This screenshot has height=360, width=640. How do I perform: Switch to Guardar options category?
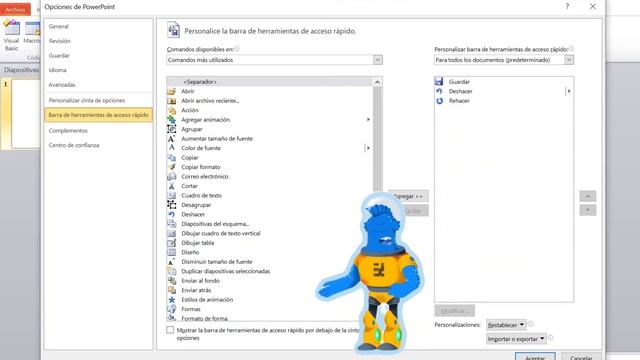point(59,56)
